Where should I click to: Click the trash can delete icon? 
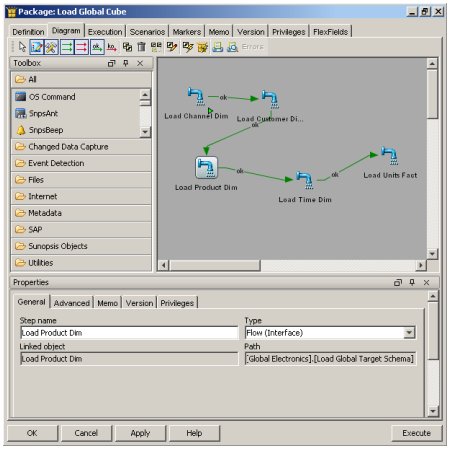tap(141, 47)
